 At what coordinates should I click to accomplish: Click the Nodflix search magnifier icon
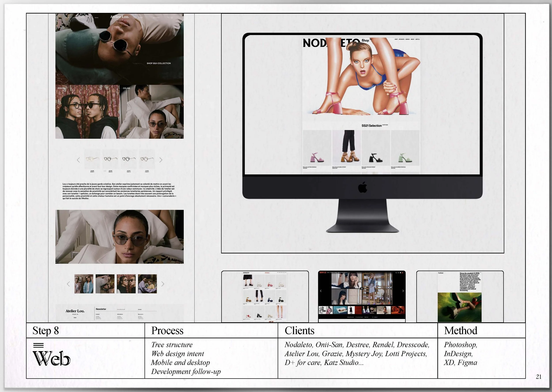[396, 273]
